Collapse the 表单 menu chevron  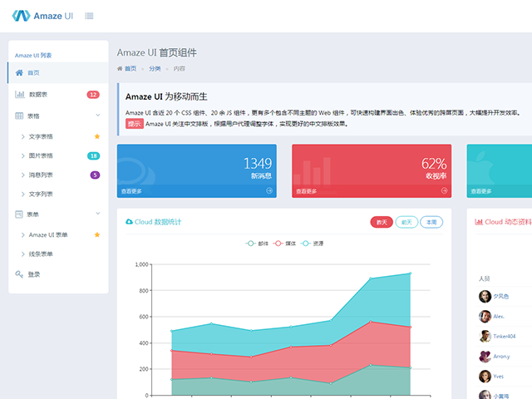coord(98,214)
